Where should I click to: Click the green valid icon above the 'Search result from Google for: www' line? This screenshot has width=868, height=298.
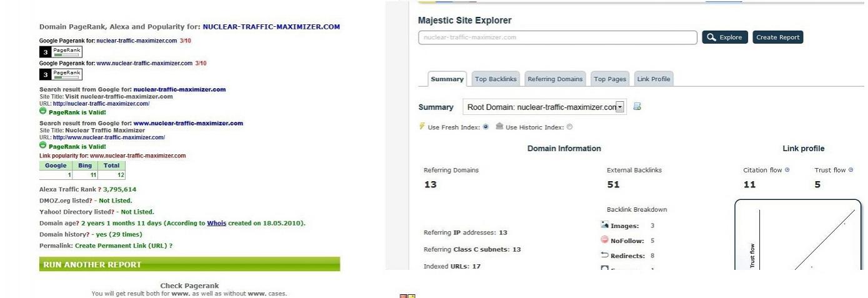click(x=43, y=112)
